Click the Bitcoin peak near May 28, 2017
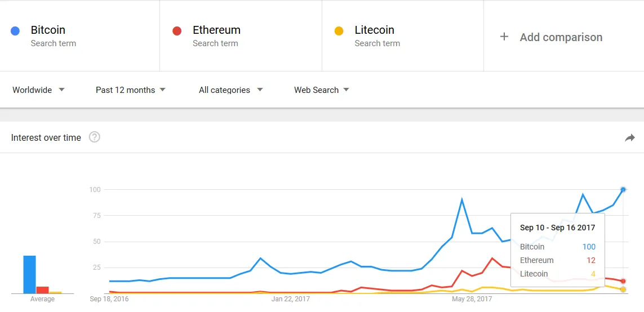Screen dimensions: 644x312 (462, 200)
